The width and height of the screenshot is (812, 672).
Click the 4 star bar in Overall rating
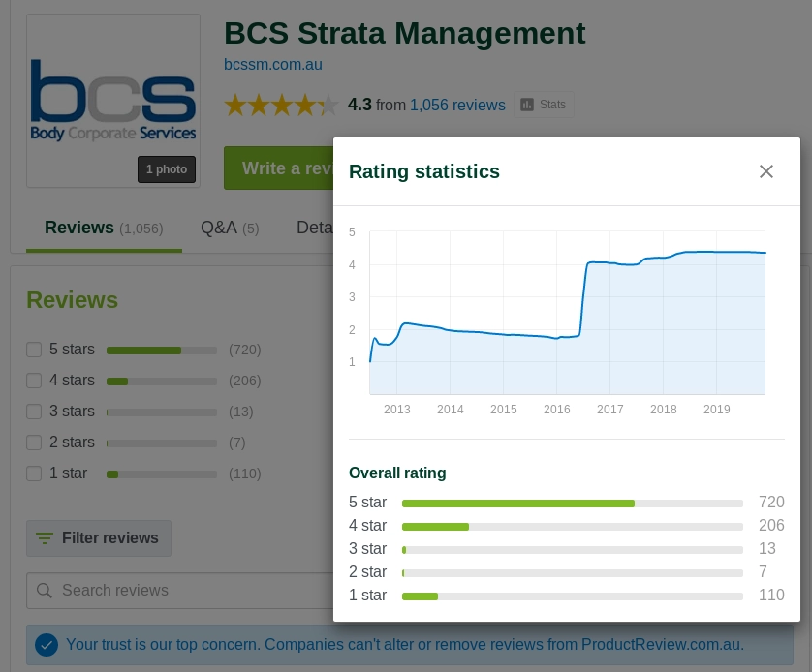[x=573, y=527]
